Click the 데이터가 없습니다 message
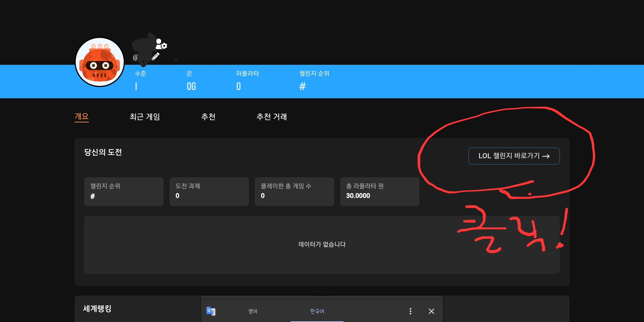 click(322, 244)
